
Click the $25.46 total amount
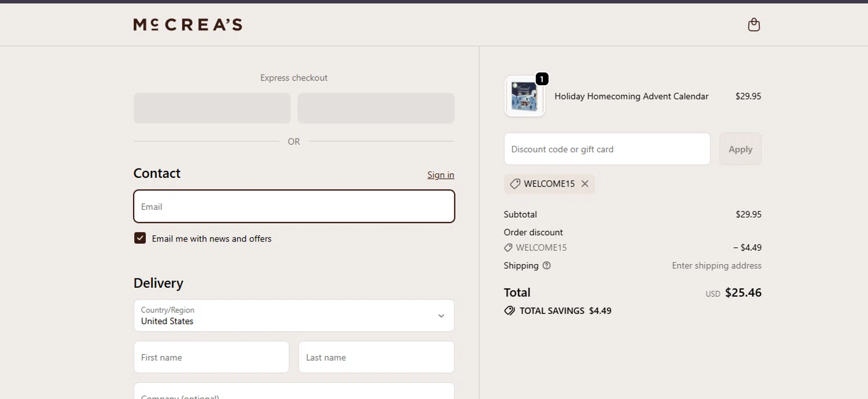(x=743, y=292)
